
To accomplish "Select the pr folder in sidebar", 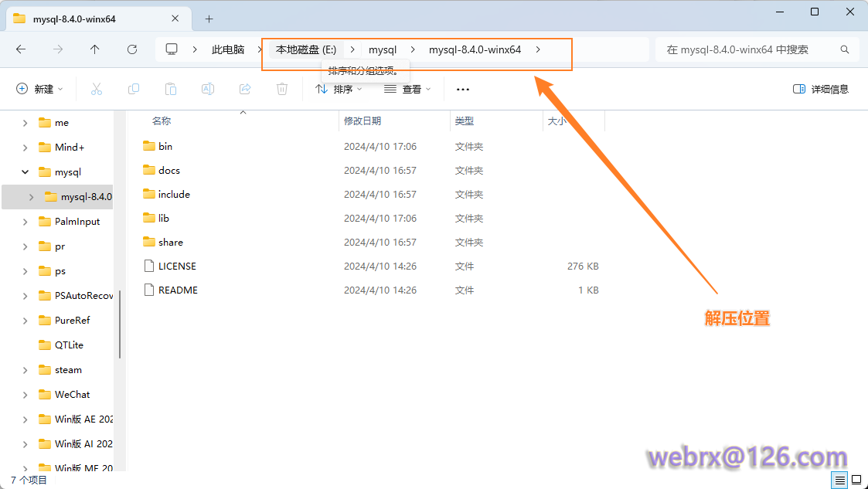I will [x=60, y=246].
